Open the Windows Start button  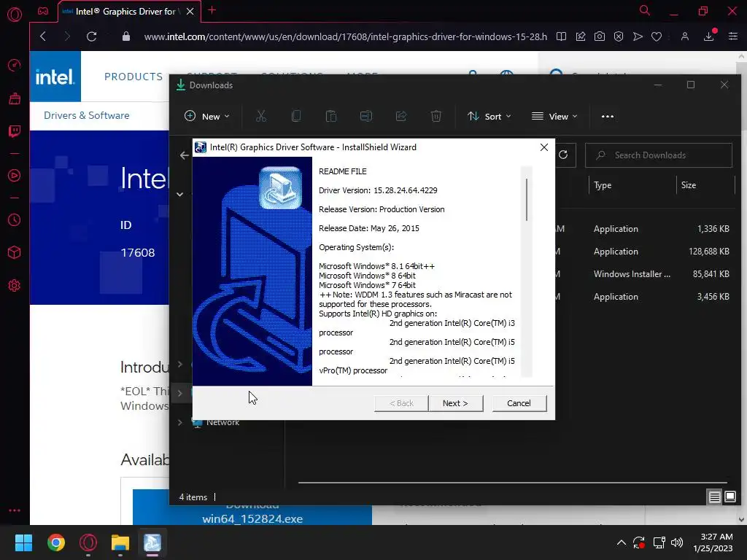23,542
